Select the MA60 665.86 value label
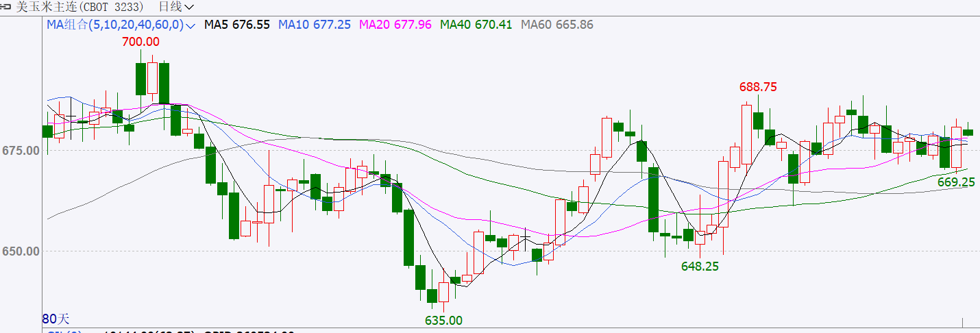The height and width of the screenshot is (333, 980). pos(557,25)
